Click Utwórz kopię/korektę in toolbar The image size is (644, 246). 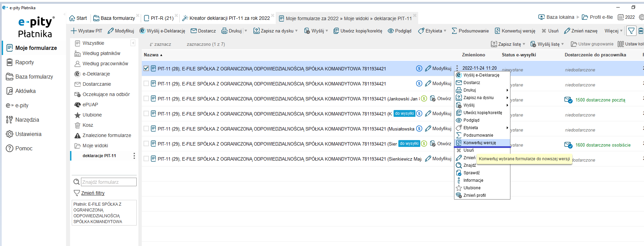coord(358,31)
